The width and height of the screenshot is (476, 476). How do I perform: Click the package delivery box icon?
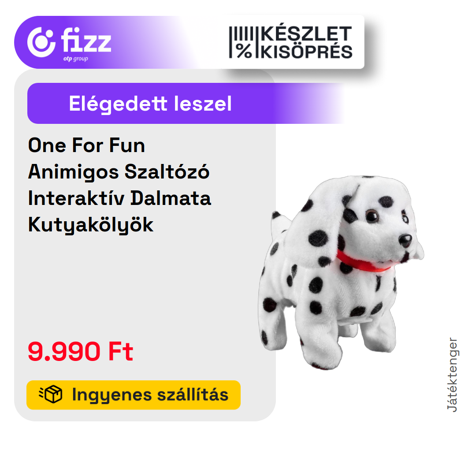coord(51,394)
